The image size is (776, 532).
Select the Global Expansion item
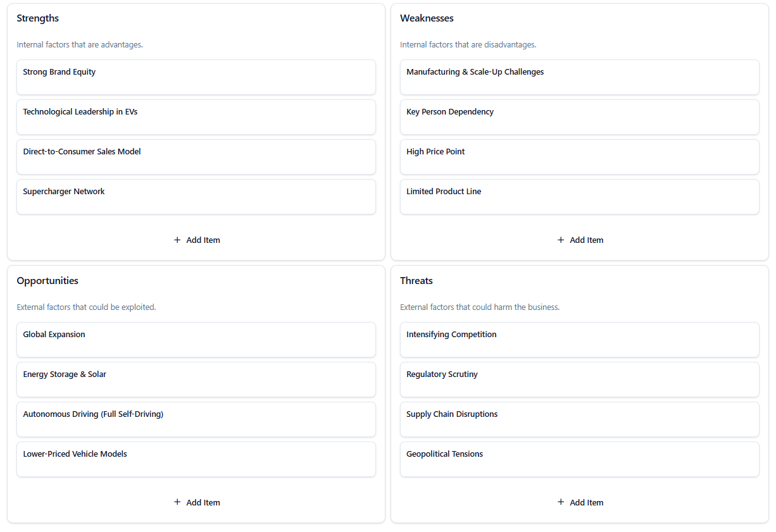click(x=196, y=340)
